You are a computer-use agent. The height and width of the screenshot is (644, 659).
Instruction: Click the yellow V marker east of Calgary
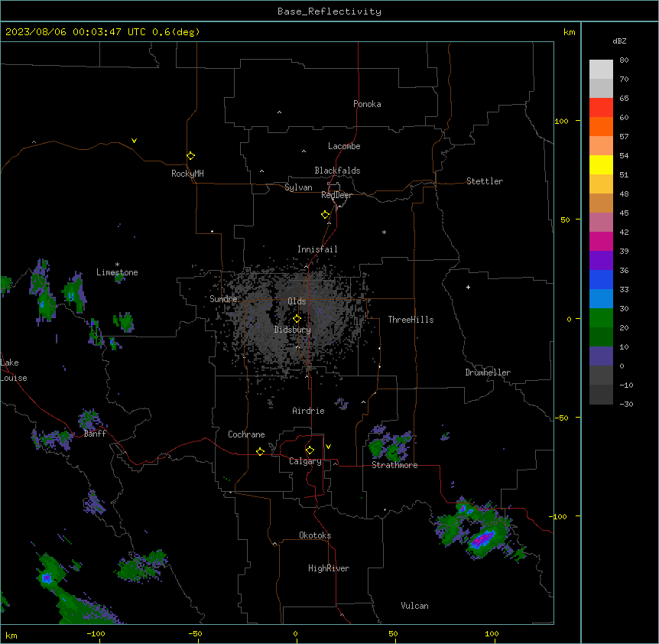tap(328, 447)
